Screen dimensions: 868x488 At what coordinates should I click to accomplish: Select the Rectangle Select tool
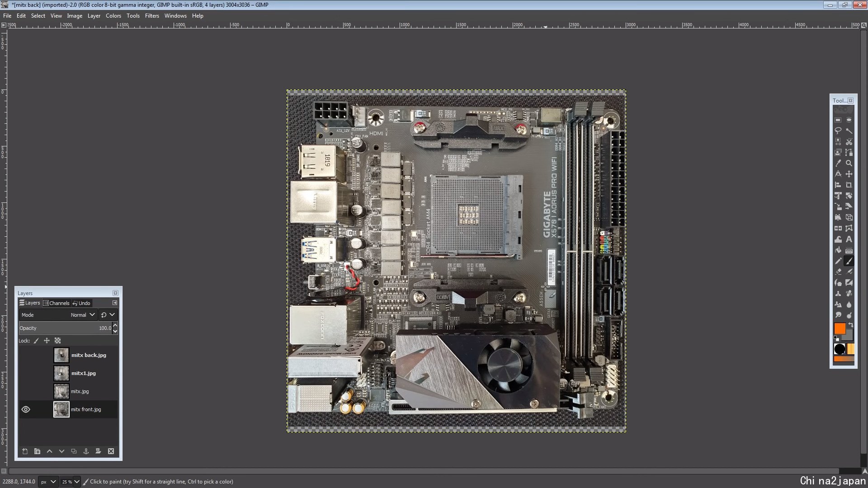838,120
